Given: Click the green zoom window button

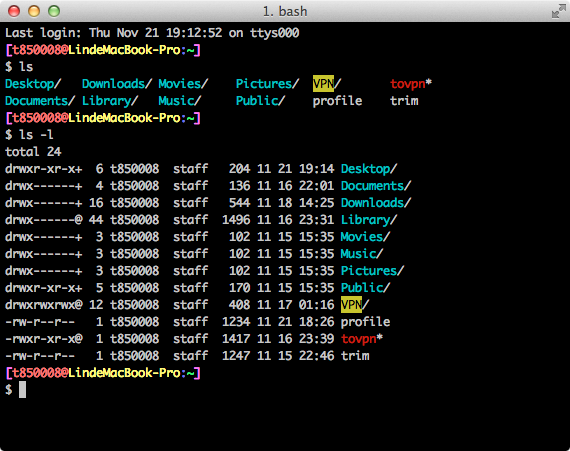Looking at the screenshot, I should 54,11.
